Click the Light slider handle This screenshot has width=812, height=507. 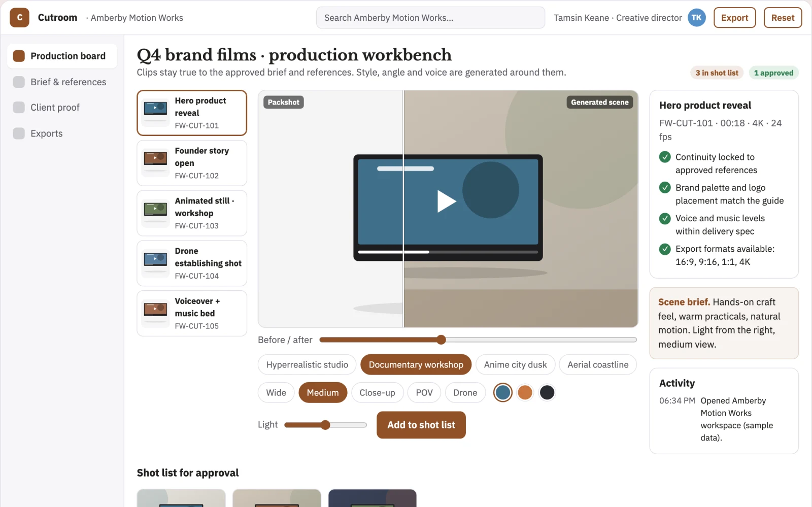(x=325, y=425)
